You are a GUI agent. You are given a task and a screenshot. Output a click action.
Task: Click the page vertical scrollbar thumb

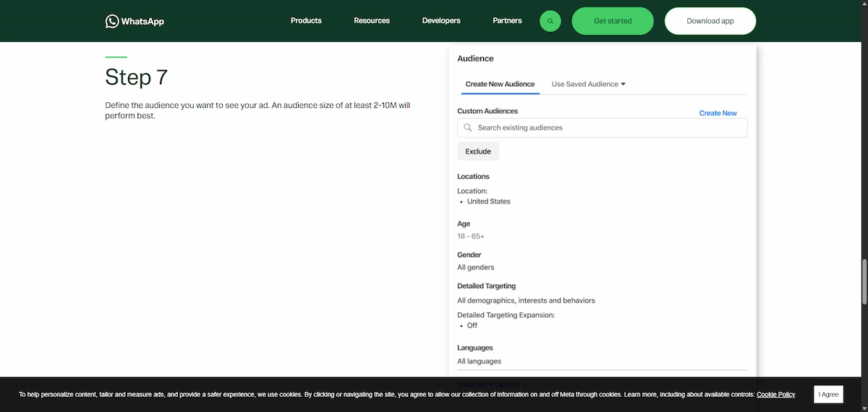point(864,281)
